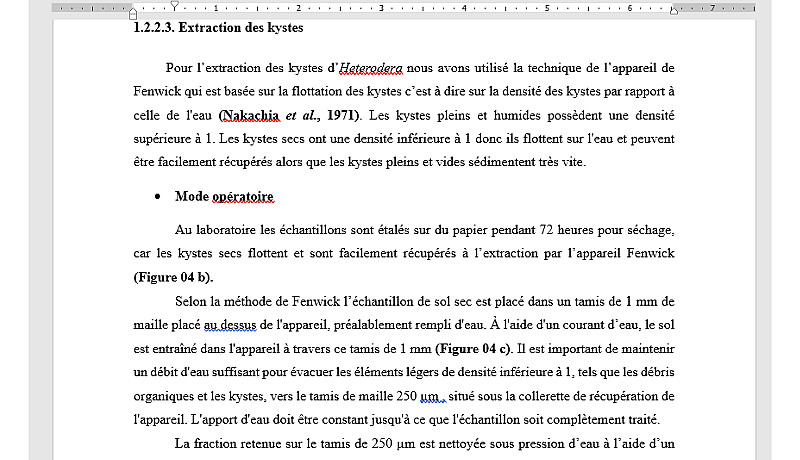Click the words "complètement traité"
Image resolution: width=800 pixels, height=460 pixels.
(x=604, y=420)
